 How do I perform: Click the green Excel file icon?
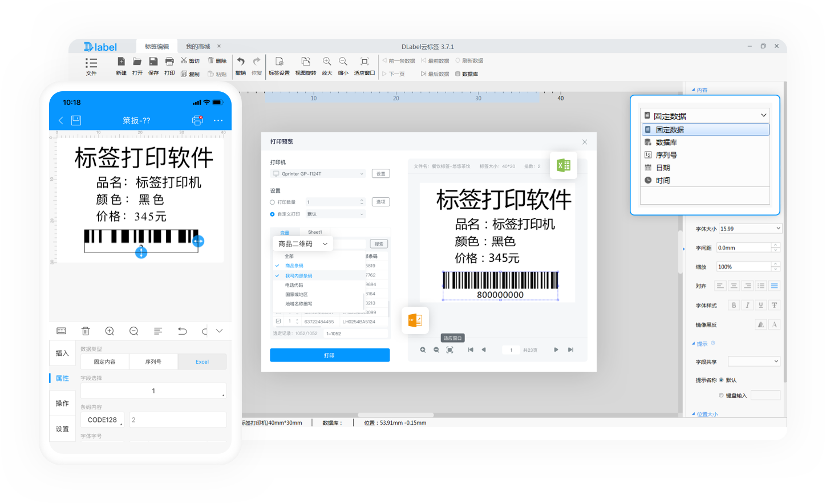click(564, 165)
